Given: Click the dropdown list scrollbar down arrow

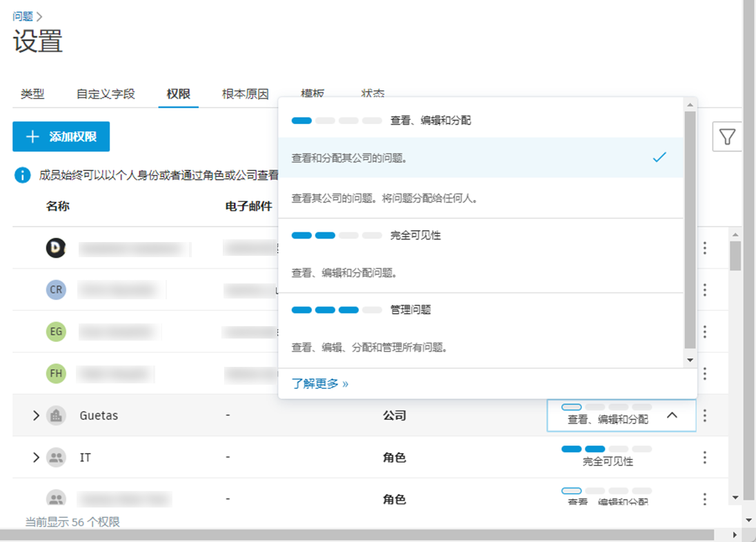Looking at the screenshot, I should tap(690, 360).
